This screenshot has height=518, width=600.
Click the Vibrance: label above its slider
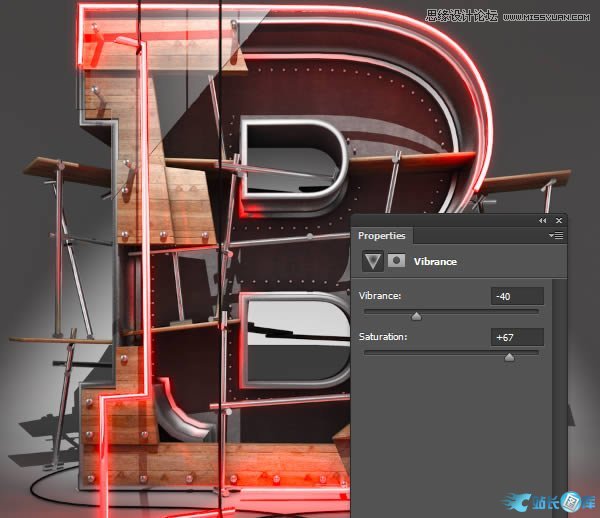pos(379,296)
